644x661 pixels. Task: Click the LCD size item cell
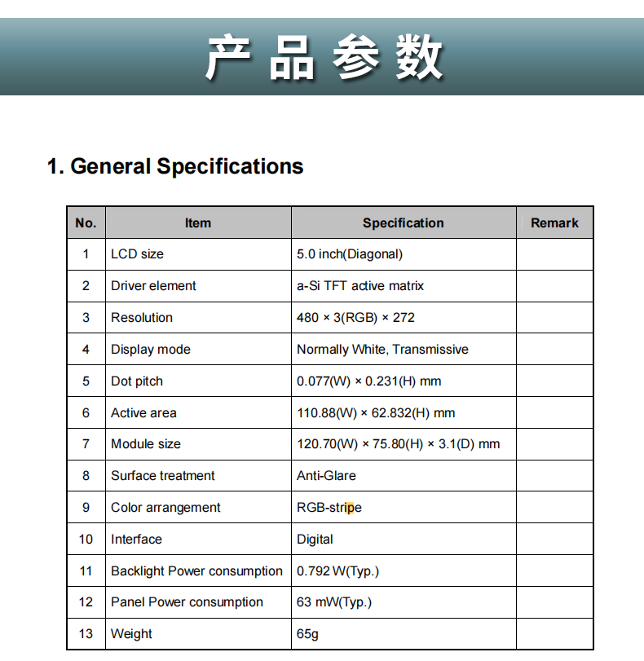pos(137,254)
